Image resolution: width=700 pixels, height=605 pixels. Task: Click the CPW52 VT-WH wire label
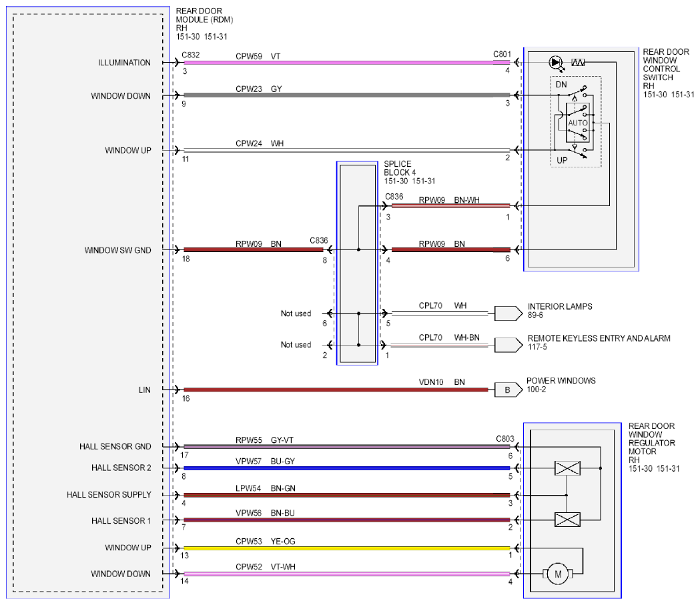tap(265, 566)
